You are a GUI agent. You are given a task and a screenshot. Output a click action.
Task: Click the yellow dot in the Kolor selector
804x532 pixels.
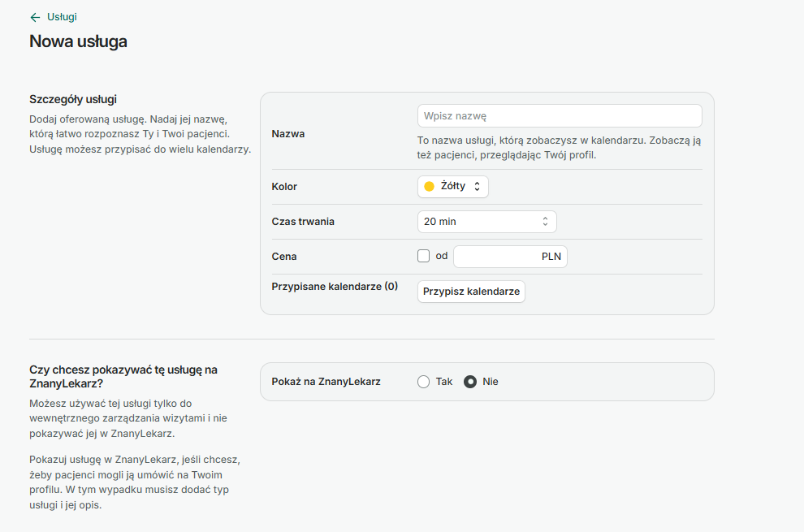tap(429, 186)
